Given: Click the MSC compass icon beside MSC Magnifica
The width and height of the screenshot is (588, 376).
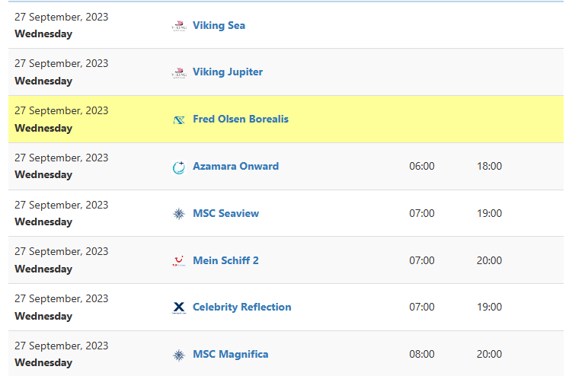Looking at the screenshot, I should [x=179, y=355].
